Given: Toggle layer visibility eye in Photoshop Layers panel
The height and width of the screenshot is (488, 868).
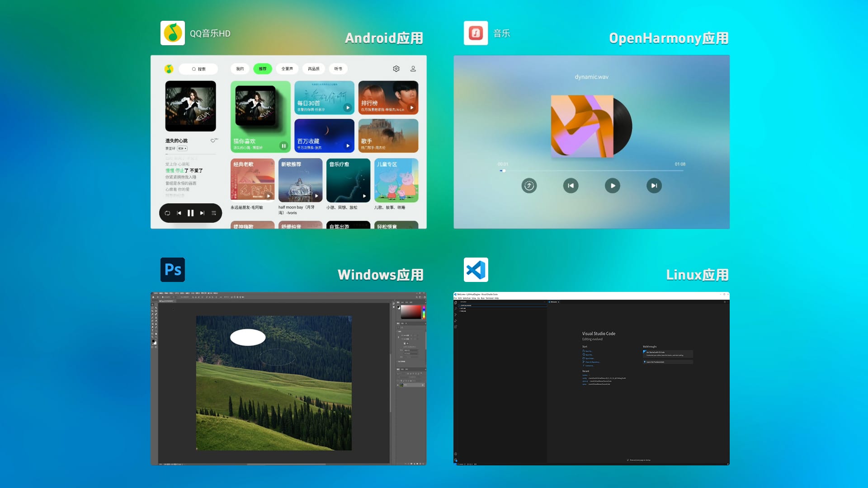Looking at the screenshot, I should coord(398,385).
